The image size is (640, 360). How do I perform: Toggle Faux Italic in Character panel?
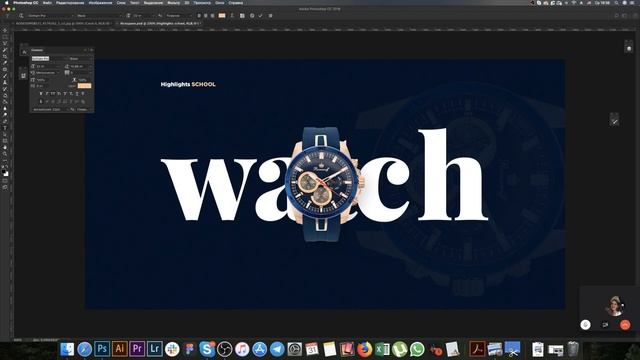pyautogui.click(x=47, y=94)
